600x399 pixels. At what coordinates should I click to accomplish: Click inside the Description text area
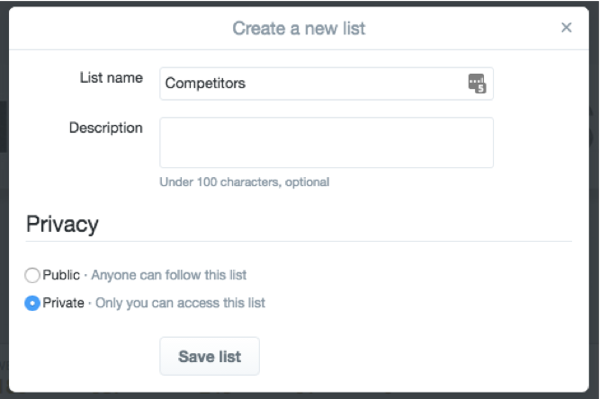326,142
